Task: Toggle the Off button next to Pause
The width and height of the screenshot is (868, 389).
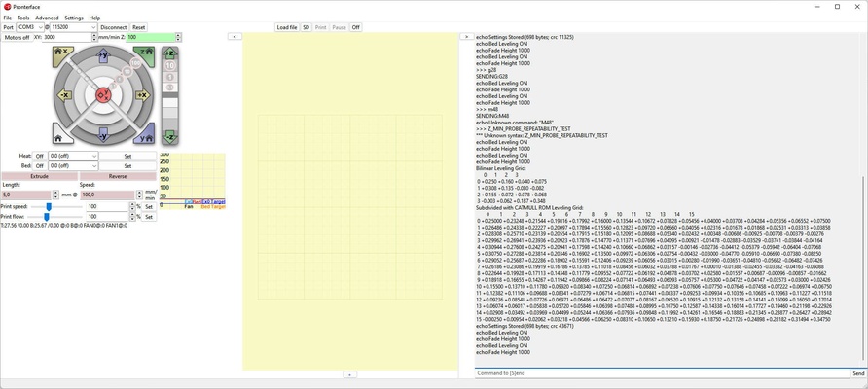Action: 356,27
